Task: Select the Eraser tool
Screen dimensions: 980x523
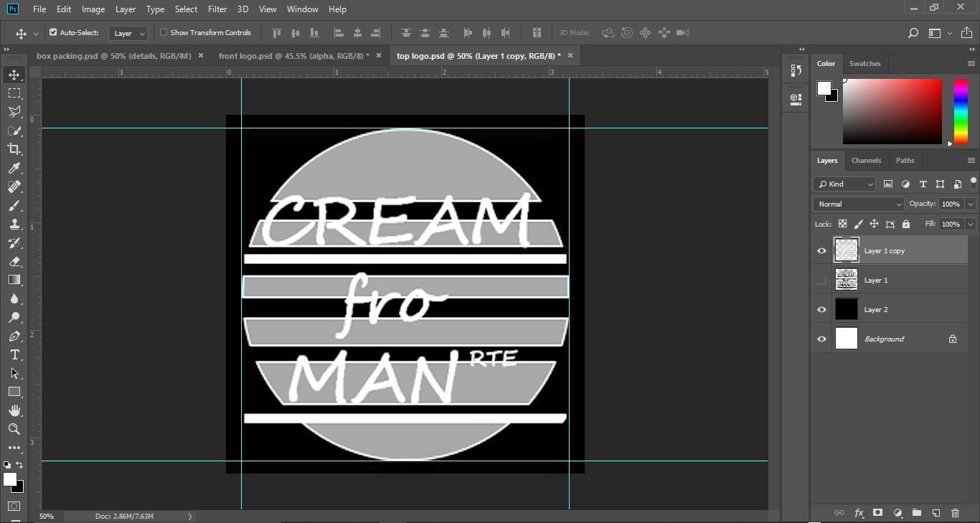Action: [x=14, y=262]
